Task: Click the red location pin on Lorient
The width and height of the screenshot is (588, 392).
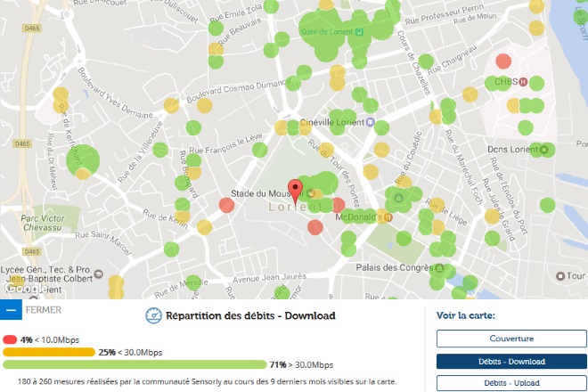Action: 297,189
